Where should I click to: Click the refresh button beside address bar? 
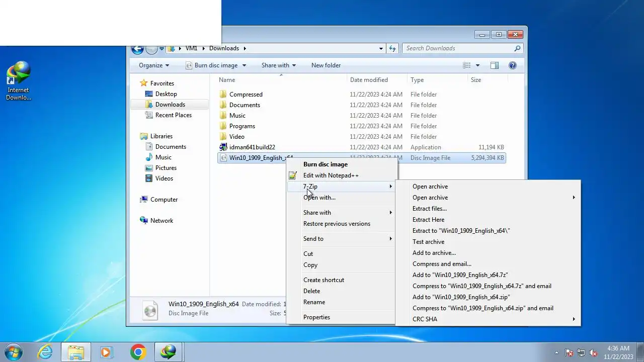click(393, 48)
